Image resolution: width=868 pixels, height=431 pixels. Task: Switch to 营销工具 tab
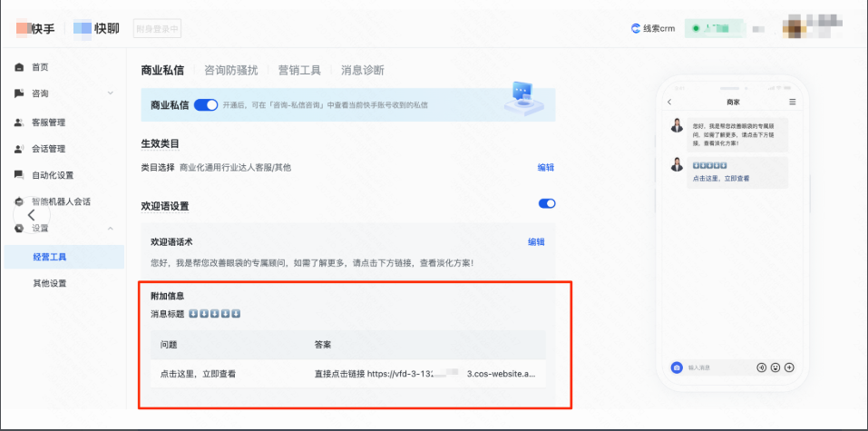point(299,71)
